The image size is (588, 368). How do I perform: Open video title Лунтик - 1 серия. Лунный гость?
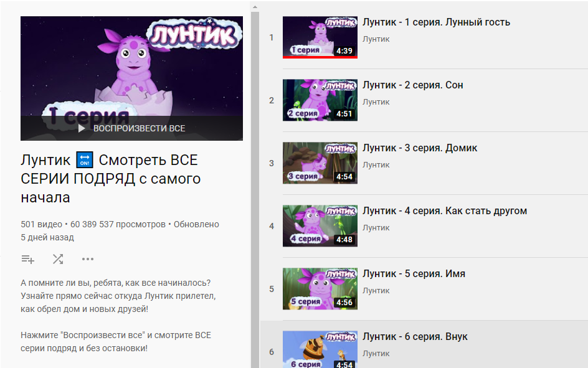[x=436, y=22]
